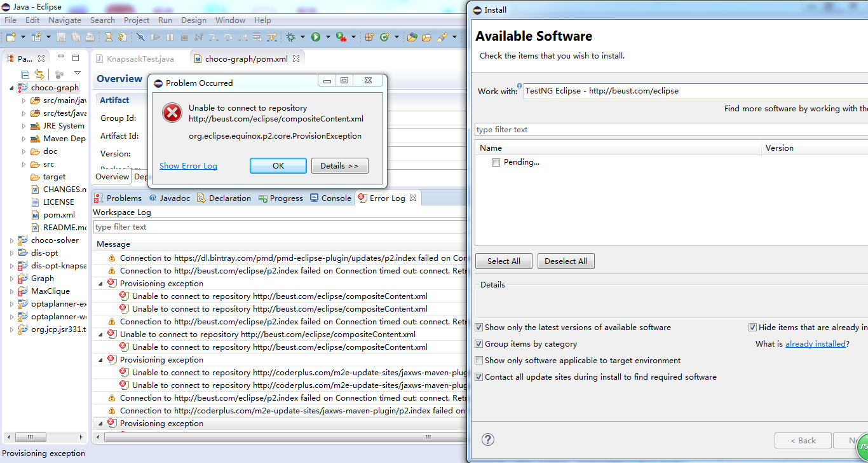Open the Package Explorer view menu triangle
The image size is (868, 463).
point(78,74)
